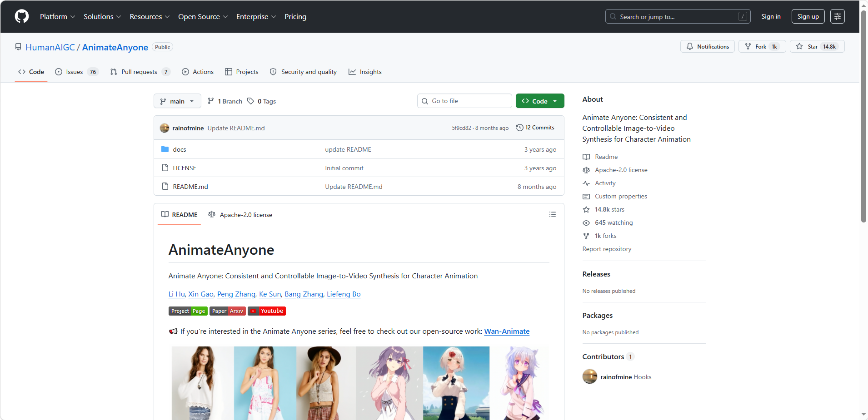Click rainofmine contributor avatar
The image size is (868, 420).
pyautogui.click(x=590, y=376)
